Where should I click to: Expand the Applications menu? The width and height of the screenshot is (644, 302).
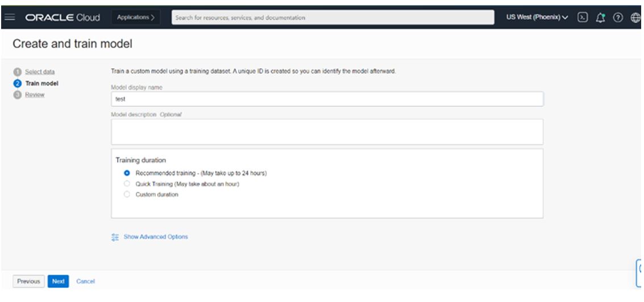136,17
